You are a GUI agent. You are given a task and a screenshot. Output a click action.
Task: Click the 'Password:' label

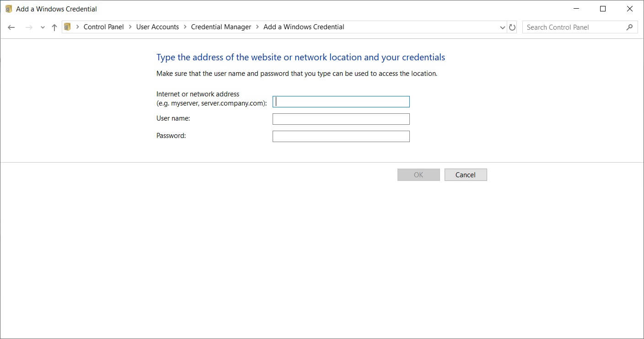click(x=171, y=136)
